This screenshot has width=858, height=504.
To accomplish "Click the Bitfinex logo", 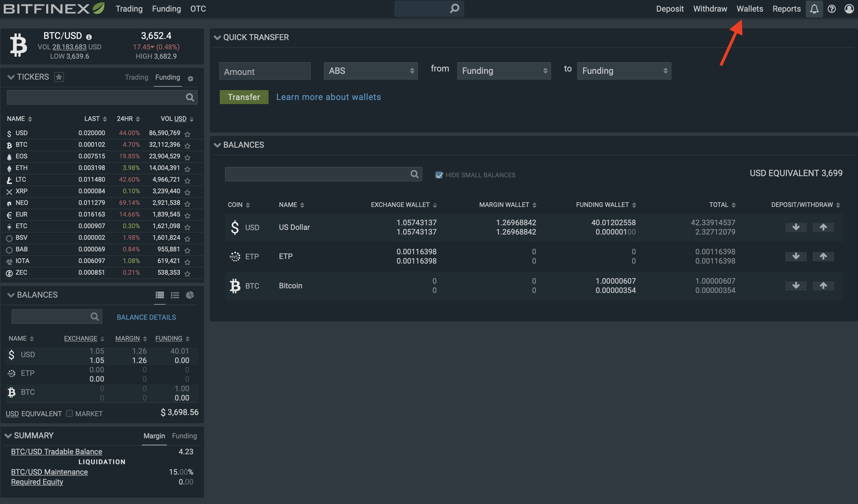I will pos(54,8).
